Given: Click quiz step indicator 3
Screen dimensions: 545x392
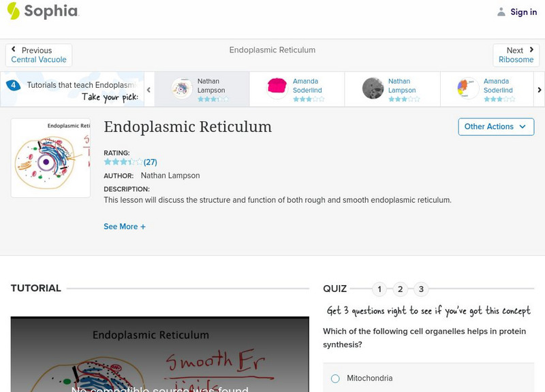Looking at the screenshot, I should pyautogui.click(x=422, y=289).
